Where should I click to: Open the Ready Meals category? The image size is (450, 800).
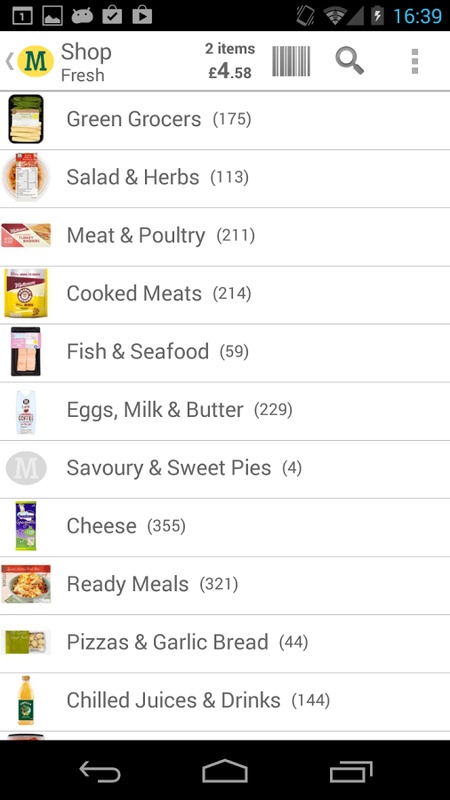tap(225, 585)
